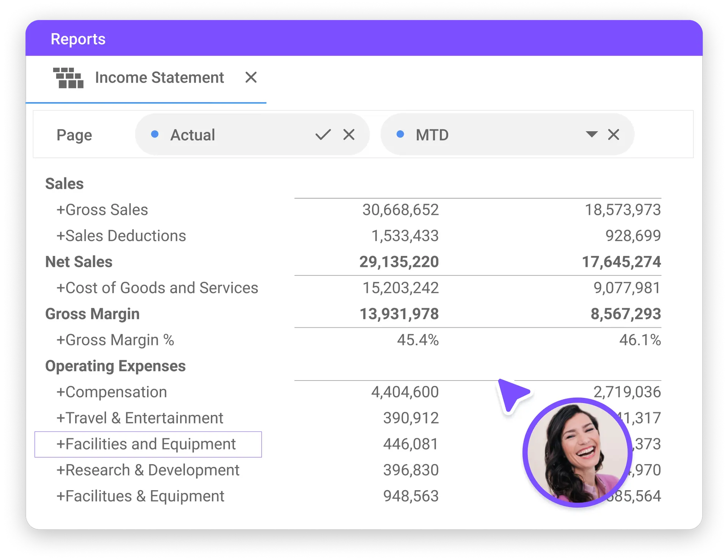Click the blue dot beside MTD
This screenshot has height=560, width=728.
tap(400, 134)
